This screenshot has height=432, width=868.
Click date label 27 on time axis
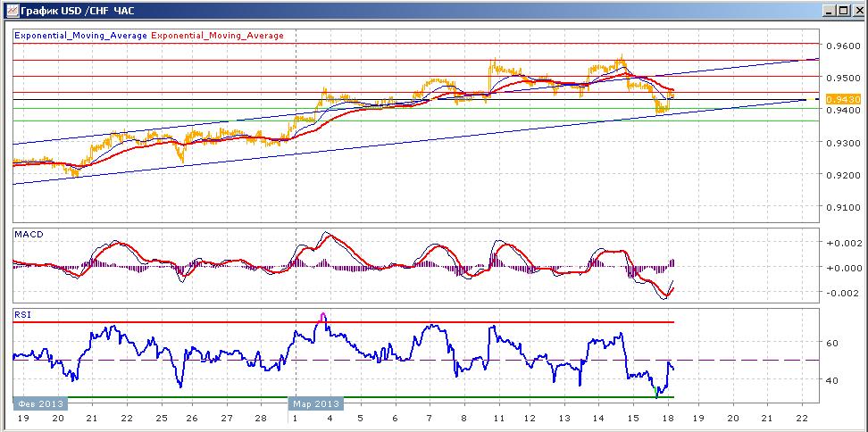pyautogui.click(x=227, y=419)
